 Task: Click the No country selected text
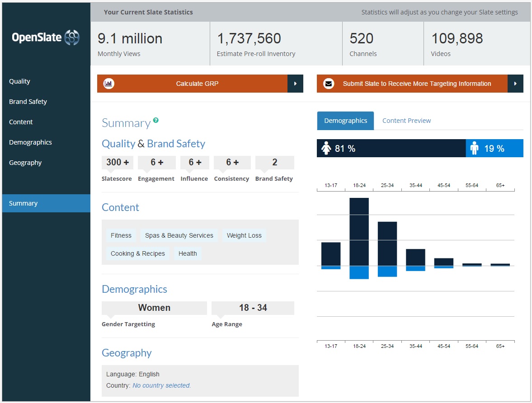(161, 385)
